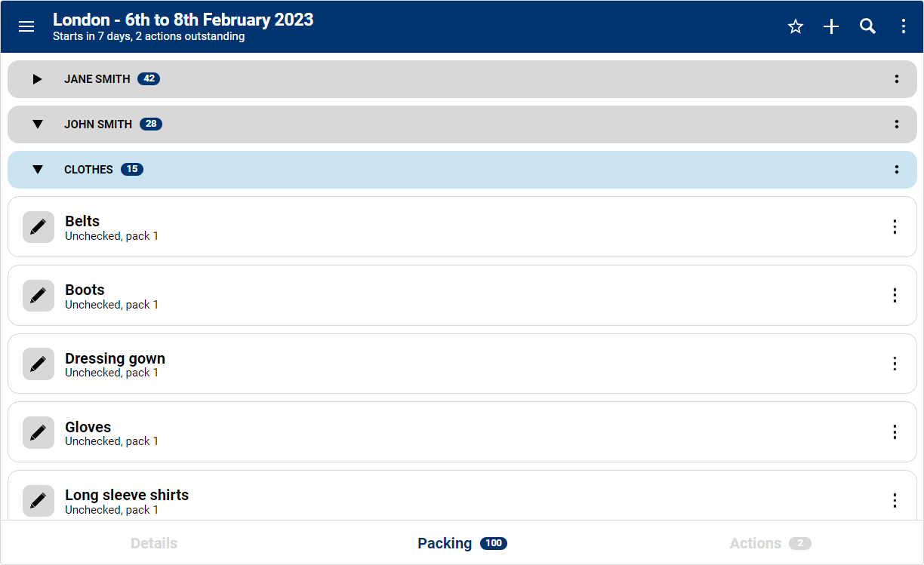The width and height of the screenshot is (924, 565).
Task: Click the plus add icon
Action: 831,26
